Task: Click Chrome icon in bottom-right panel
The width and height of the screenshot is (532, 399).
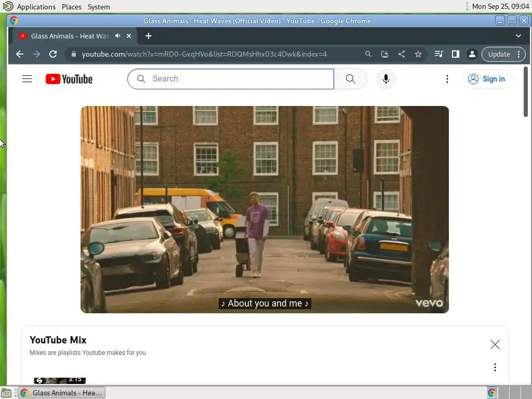Action: click(x=492, y=393)
